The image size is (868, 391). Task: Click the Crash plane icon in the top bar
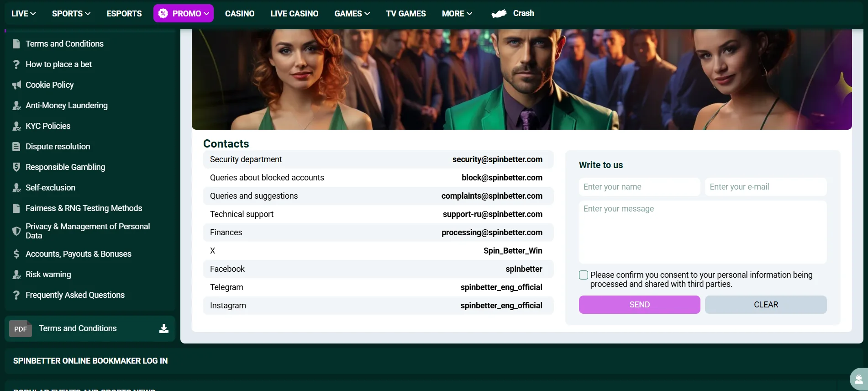tap(499, 14)
